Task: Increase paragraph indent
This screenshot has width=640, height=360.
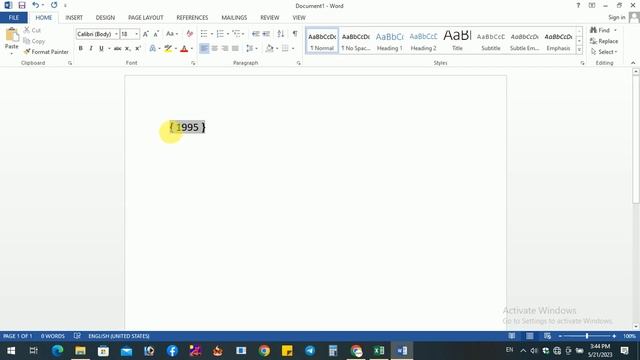Action: pyautogui.click(x=266, y=34)
